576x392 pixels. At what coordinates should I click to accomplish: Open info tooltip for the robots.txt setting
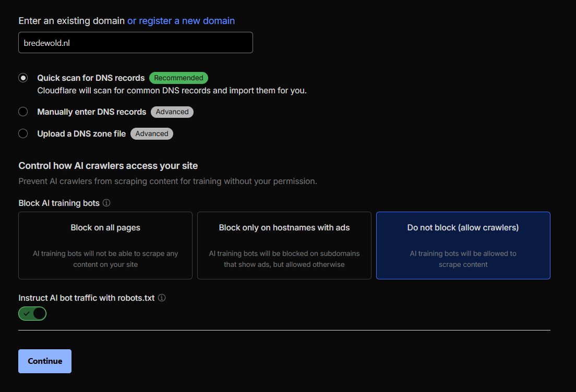[162, 298]
